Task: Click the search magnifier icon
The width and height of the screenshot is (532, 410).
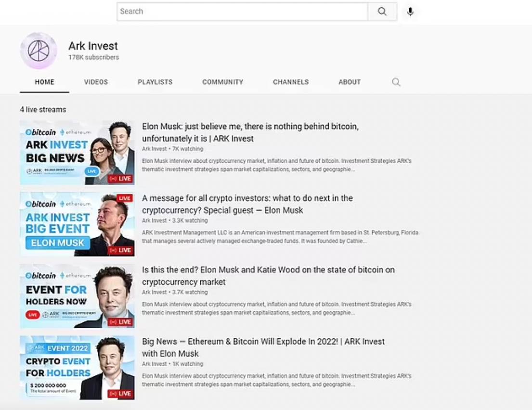Action: click(383, 11)
